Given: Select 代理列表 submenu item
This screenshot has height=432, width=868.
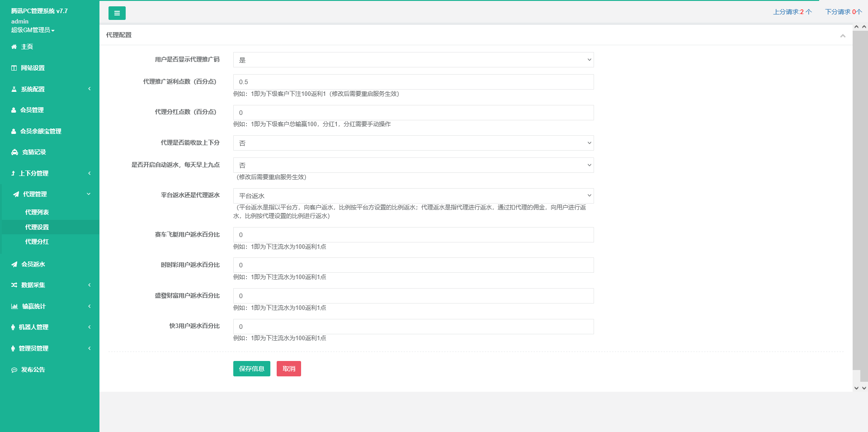Looking at the screenshot, I should point(37,212).
